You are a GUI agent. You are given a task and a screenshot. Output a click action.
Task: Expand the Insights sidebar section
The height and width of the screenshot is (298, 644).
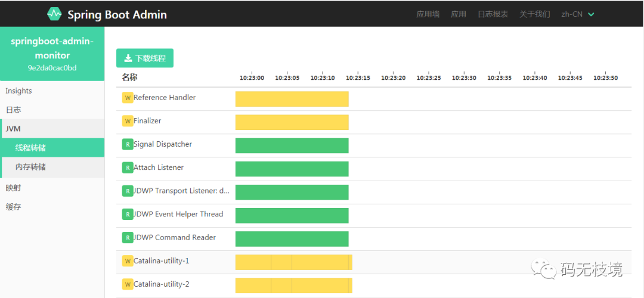pos(18,91)
